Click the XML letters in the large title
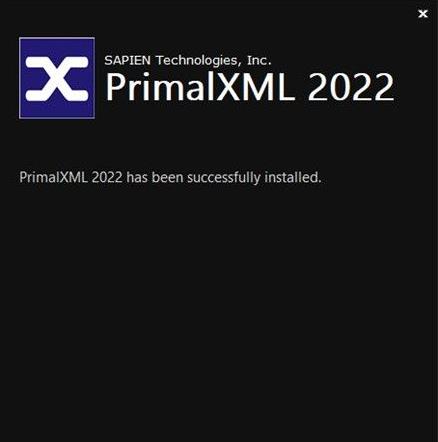The height and width of the screenshot is (442, 438). 256,87
